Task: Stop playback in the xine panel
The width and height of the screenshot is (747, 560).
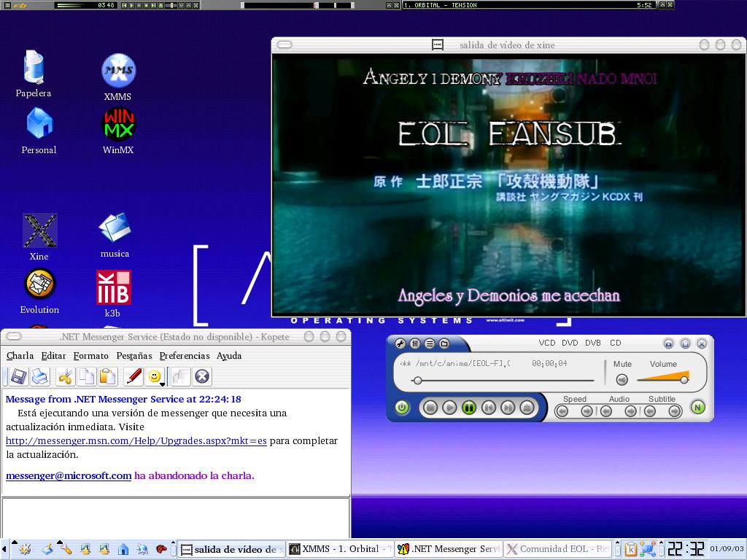Action: click(430, 408)
